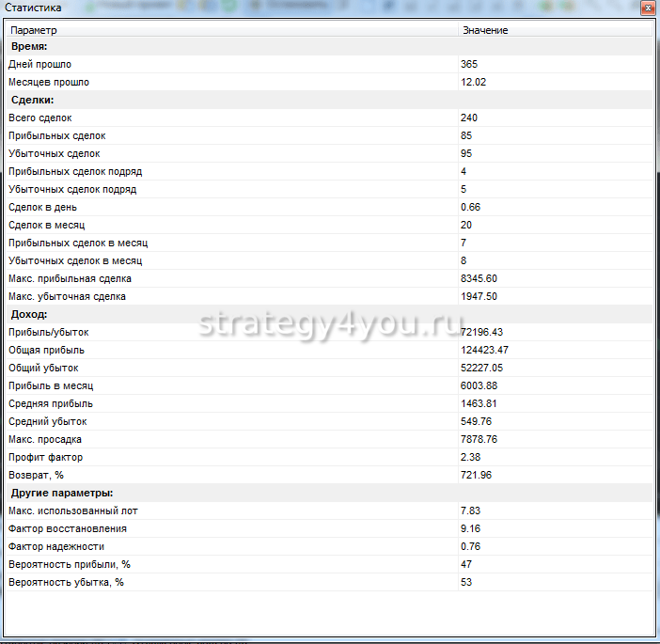Sort by the Значение column header
This screenshot has height=644, width=660.
point(484,30)
